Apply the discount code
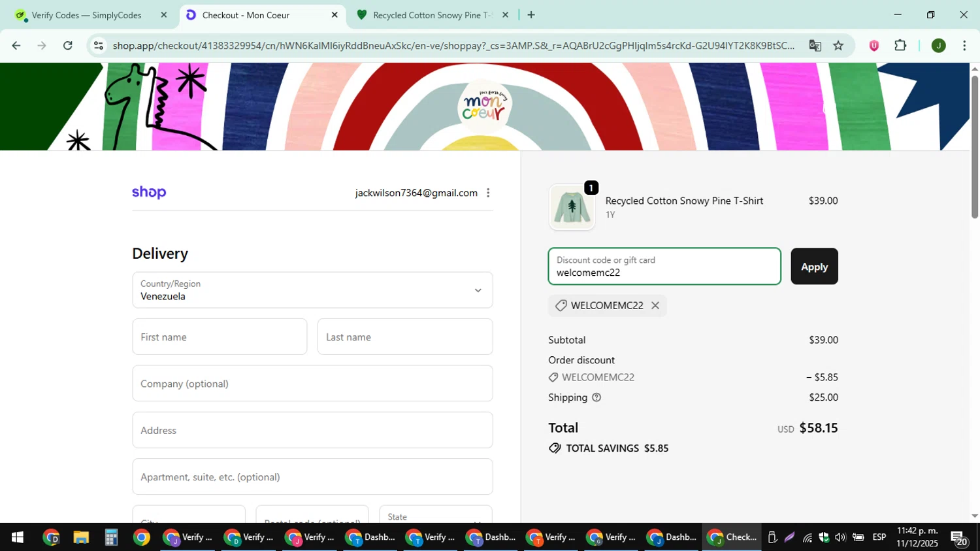This screenshot has height=551, width=980. tap(814, 267)
